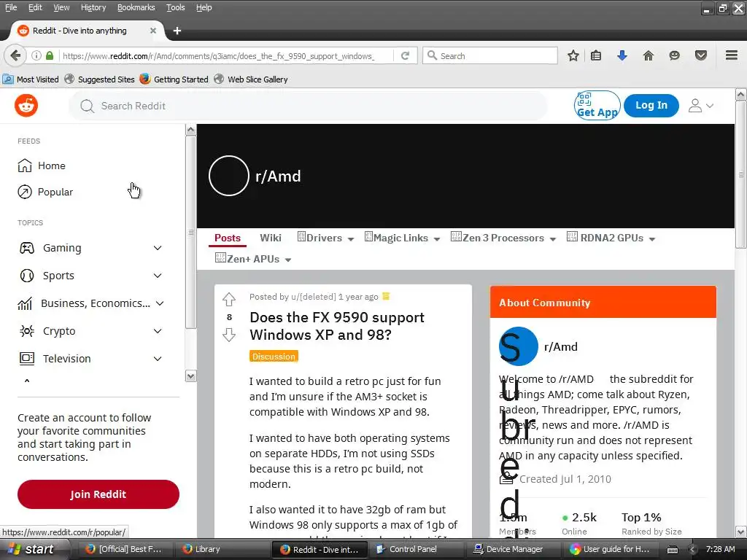This screenshot has height=560, width=747.
Task: Click the Discussion flair tag
Action: (274, 356)
